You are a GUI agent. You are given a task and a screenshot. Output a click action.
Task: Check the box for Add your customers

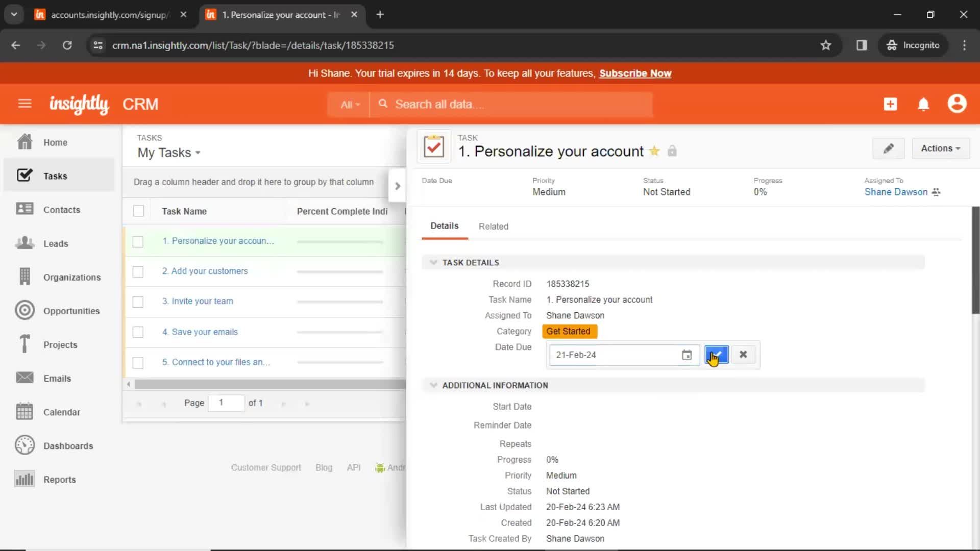click(x=138, y=271)
